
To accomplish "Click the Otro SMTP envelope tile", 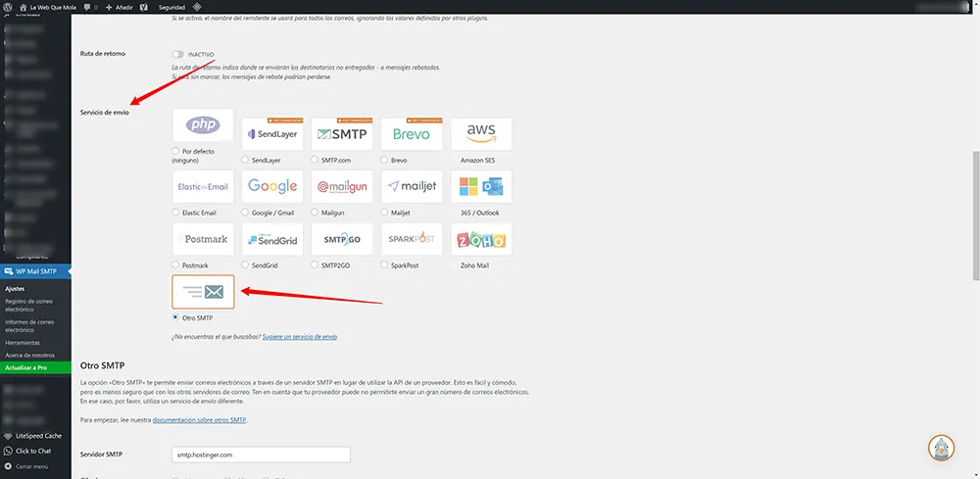I will 203,292.
